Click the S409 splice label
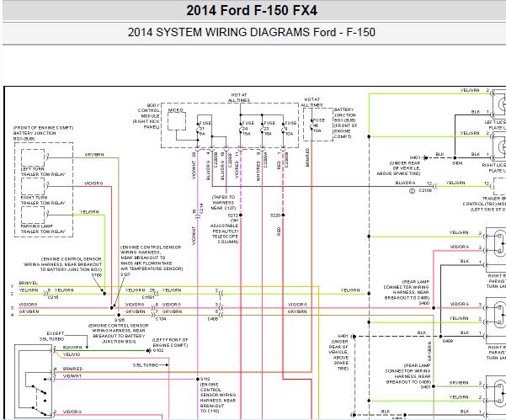 coord(448,341)
